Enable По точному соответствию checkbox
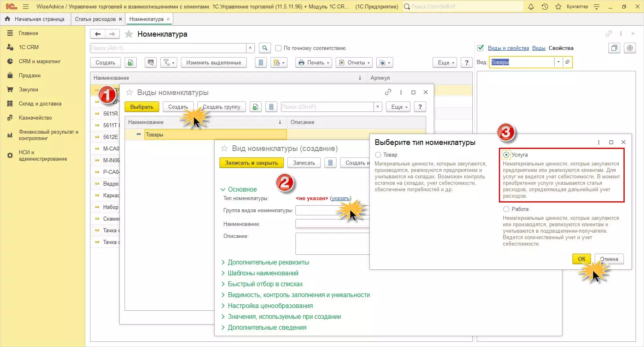 click(x=278, y=48)
